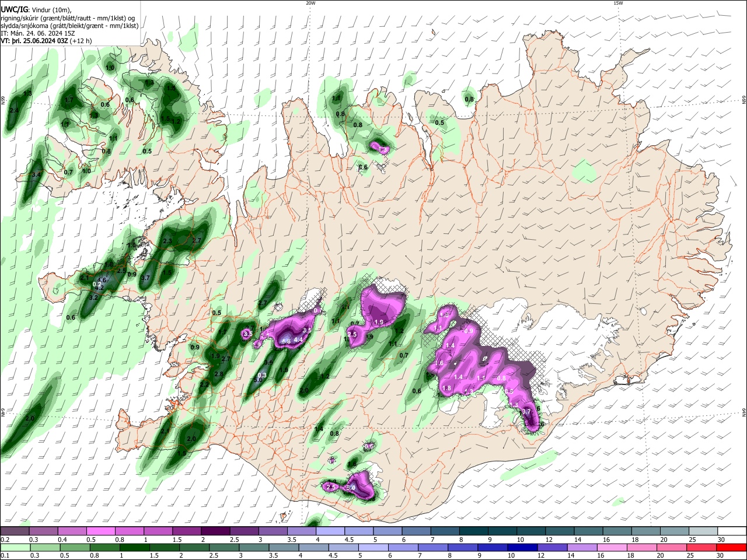Image resolution: width=747 pixels, height=560 pixels.
Task: Click the dusky purple 0.2 swatch in the snow scale
Action: pyautogui.click(x=15, y=531)
